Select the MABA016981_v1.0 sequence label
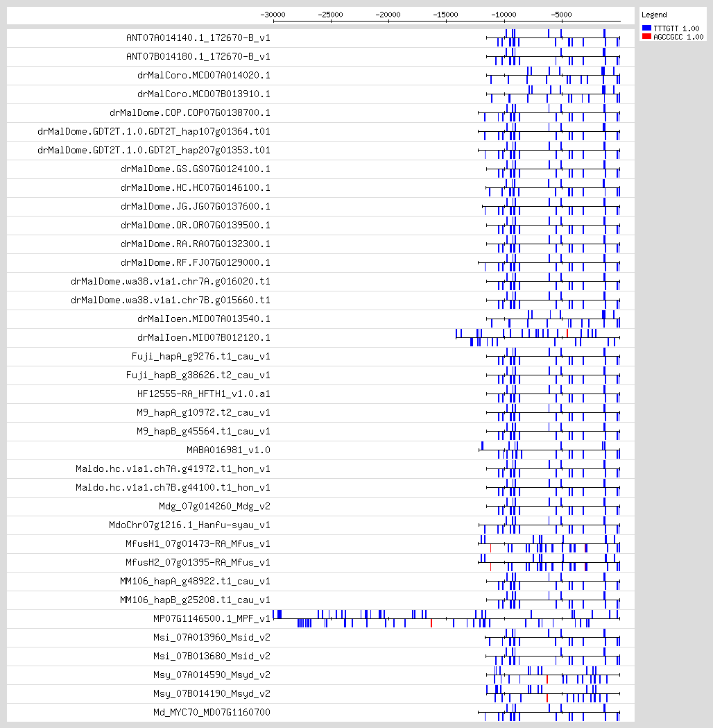Viewport: 713px width, 728px height. click(228, 450)
